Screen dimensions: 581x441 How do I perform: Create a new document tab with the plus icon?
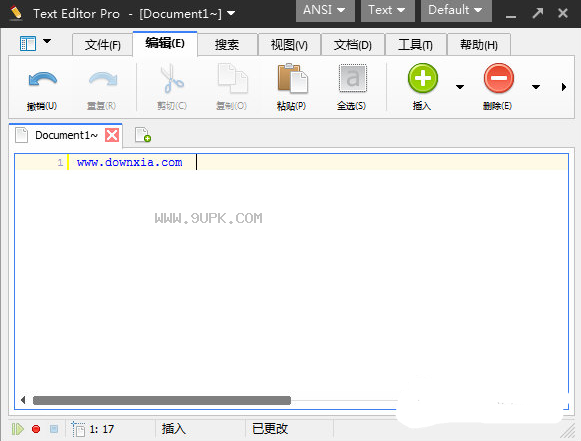click(143, 135)
